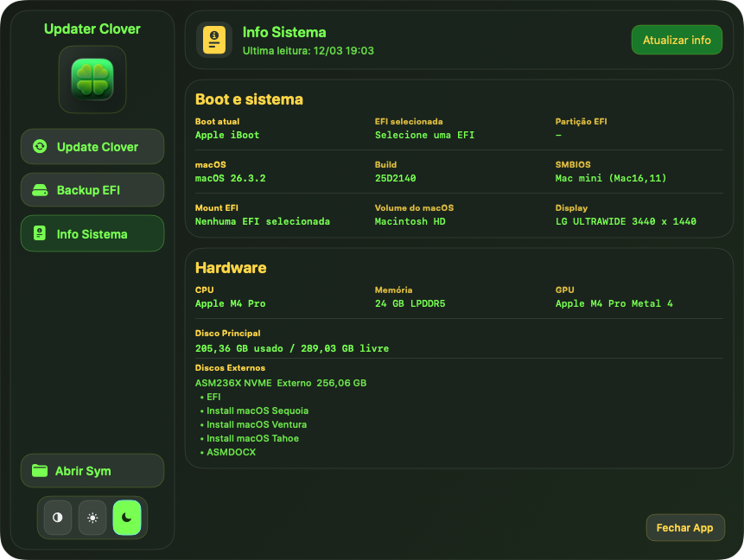Viewport: 744px width, 560px height.
Task: Switch to light theme with sun toggle
Action: click(92, 518)
